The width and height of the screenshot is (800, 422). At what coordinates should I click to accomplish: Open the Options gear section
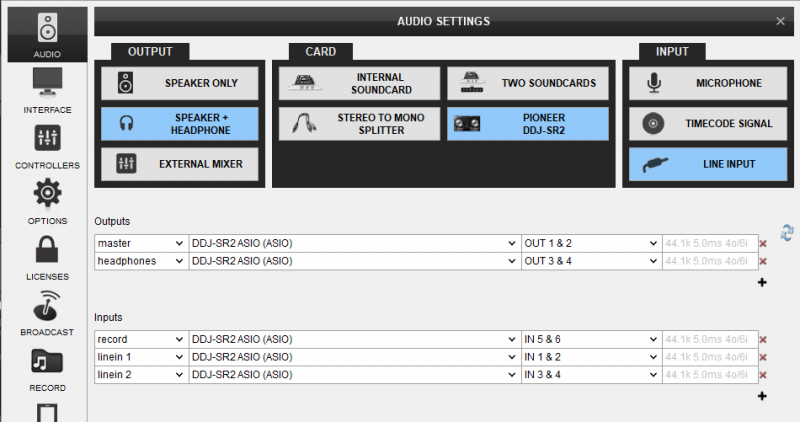(47, 202)
